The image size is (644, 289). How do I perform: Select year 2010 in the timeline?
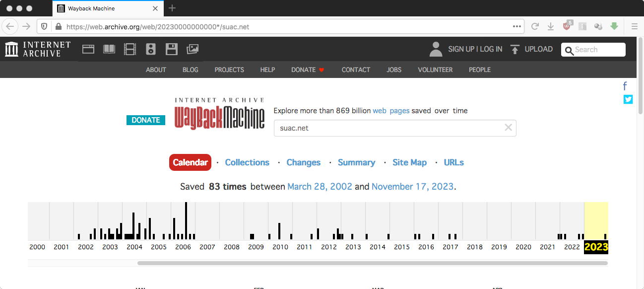click(x=280, y=247)
